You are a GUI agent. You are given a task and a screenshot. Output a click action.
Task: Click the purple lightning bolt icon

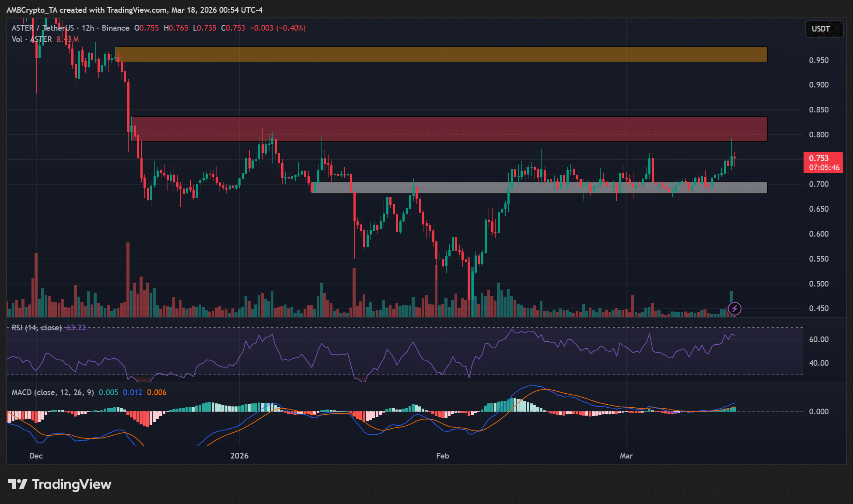point(734,309)
